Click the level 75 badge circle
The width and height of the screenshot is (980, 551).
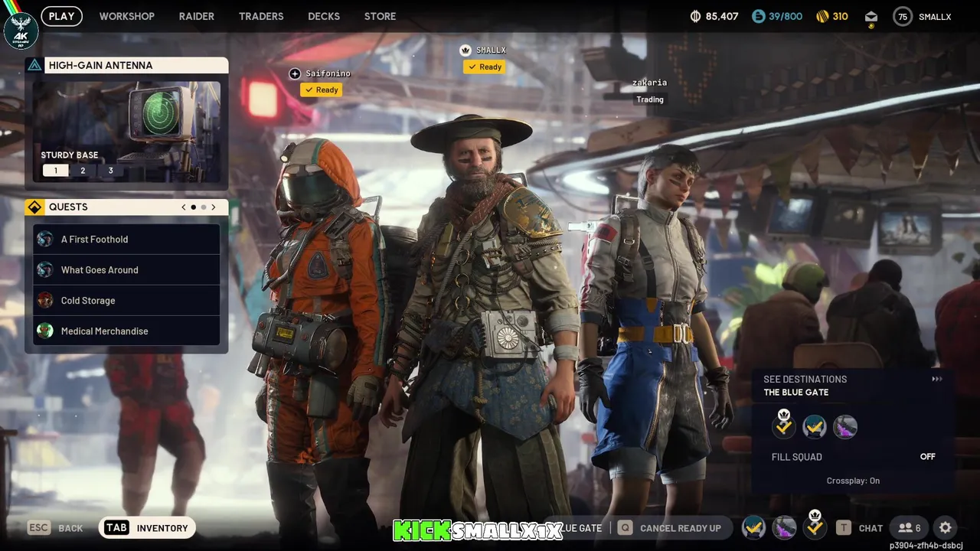903,16
